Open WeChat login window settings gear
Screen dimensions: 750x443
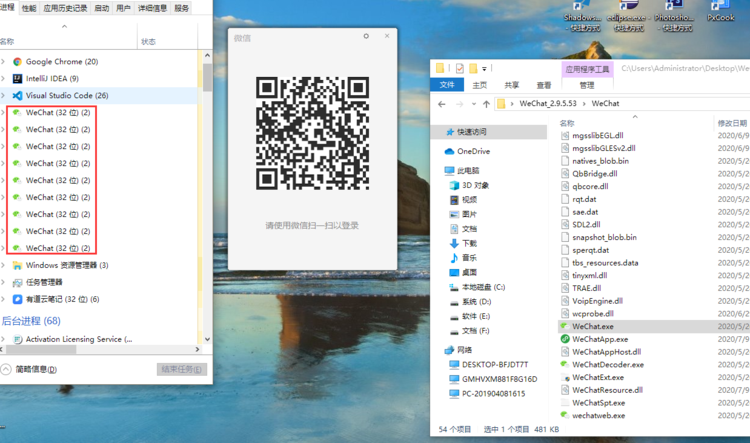366,36
